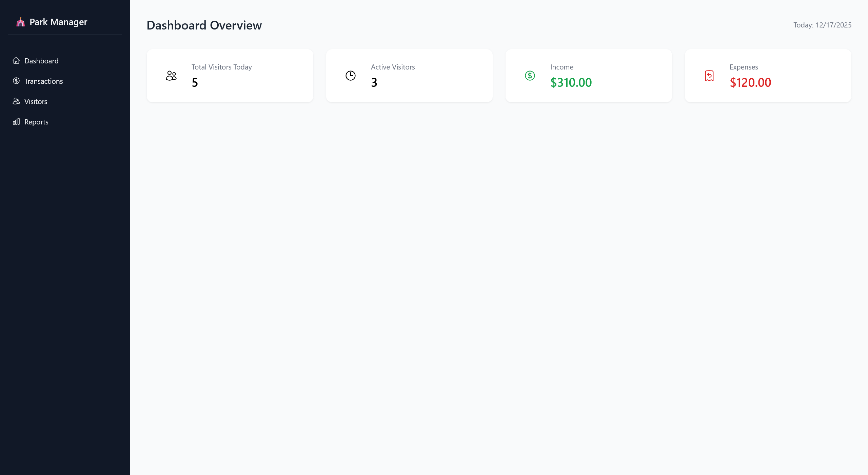The height and width of the screenshot is (475, 868).
Task: Click the circus tent logo in the sidebar
Action: point(21,22)
